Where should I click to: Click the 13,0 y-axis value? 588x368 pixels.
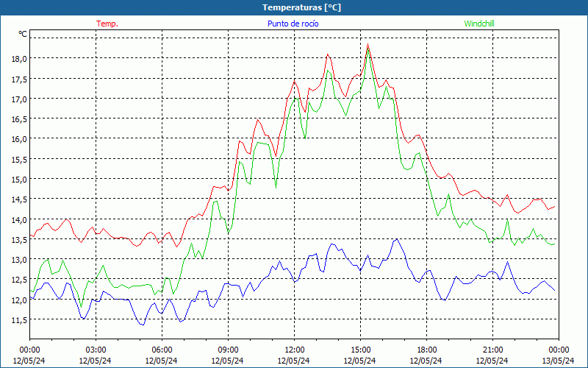[x=20, y=260]
